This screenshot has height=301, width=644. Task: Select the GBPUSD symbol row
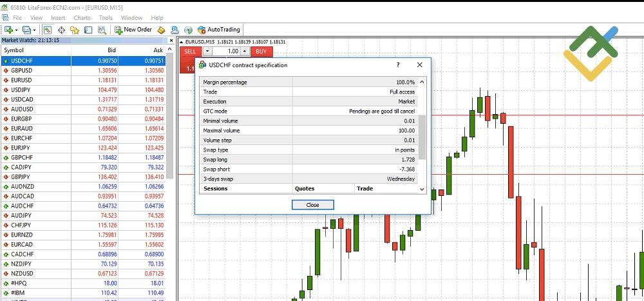tap(83, 70)
